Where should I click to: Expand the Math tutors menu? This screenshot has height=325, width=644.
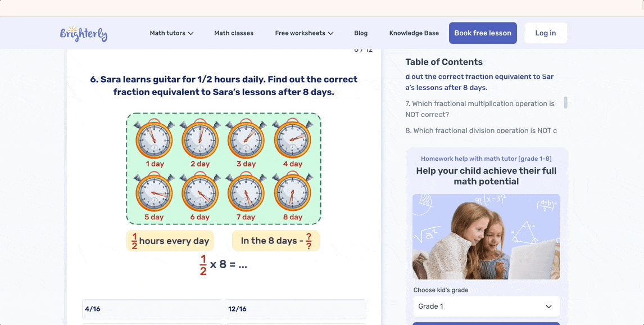point(171,33)
